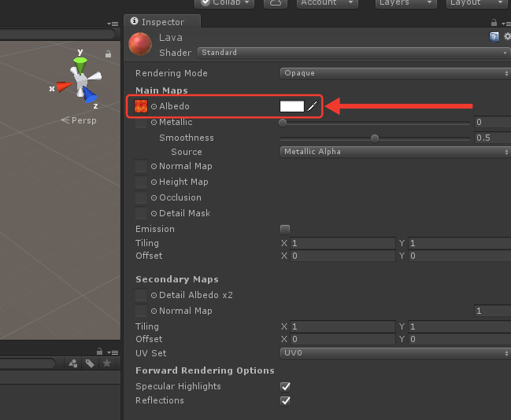
Task: Click the green Y axis gizmo cone
Action: (x=80, y=64)
